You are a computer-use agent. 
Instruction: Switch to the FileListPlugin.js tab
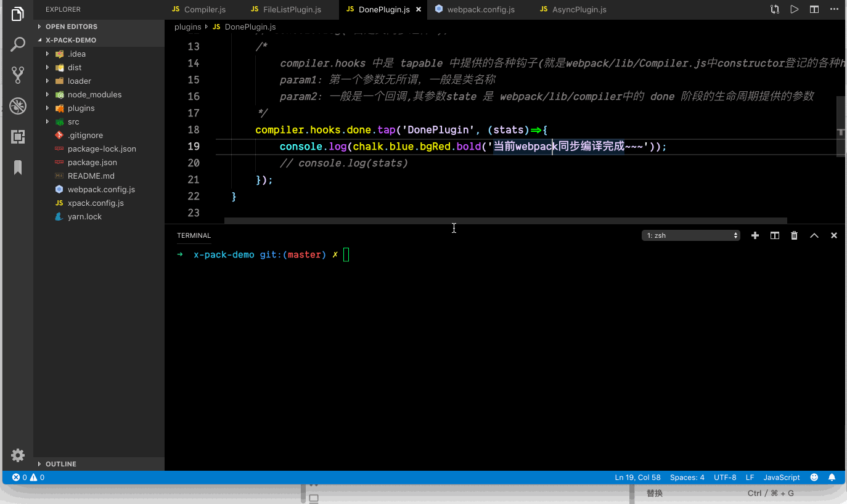[x=291, y=9]
